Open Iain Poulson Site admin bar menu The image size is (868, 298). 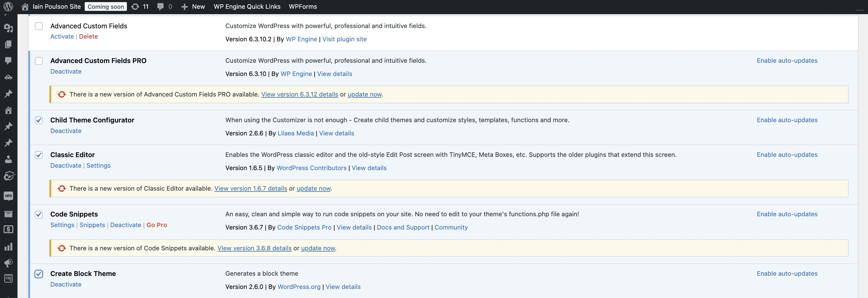[x=57, y=7]
